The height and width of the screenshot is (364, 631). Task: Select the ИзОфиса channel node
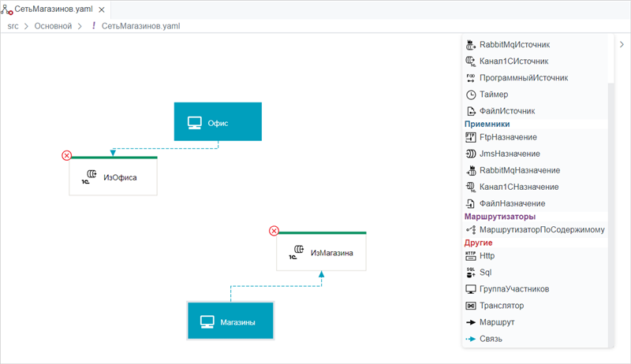pyautogui.click(x=113, y=176)
